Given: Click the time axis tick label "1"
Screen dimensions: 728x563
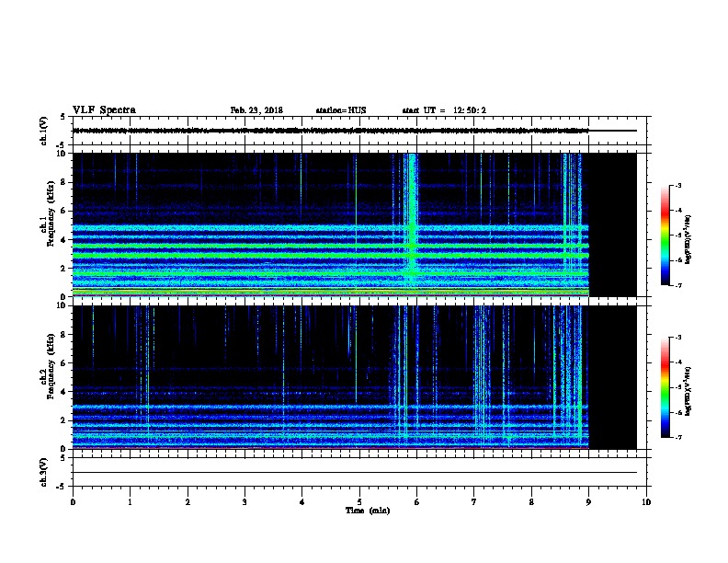Looking at the screenshot, I should (x=130, y=501).
